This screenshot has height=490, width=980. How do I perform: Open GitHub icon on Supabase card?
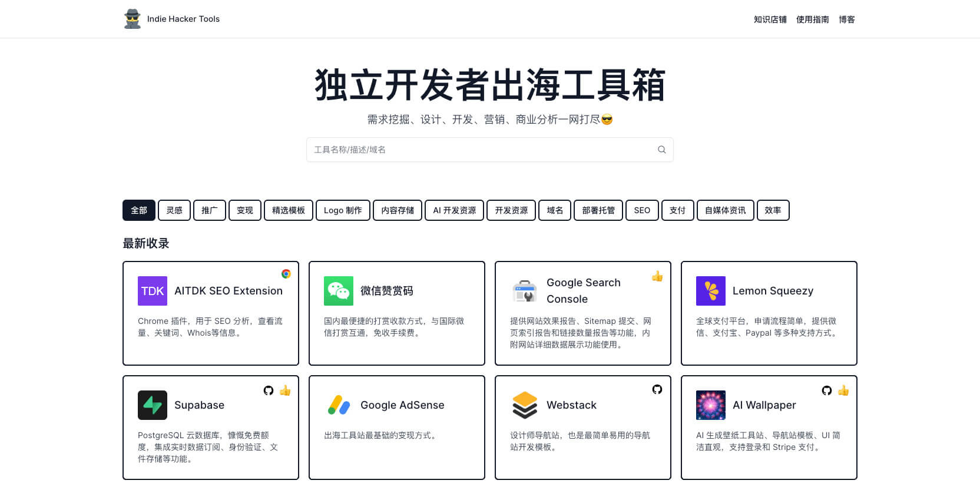[x=269, y=390]
